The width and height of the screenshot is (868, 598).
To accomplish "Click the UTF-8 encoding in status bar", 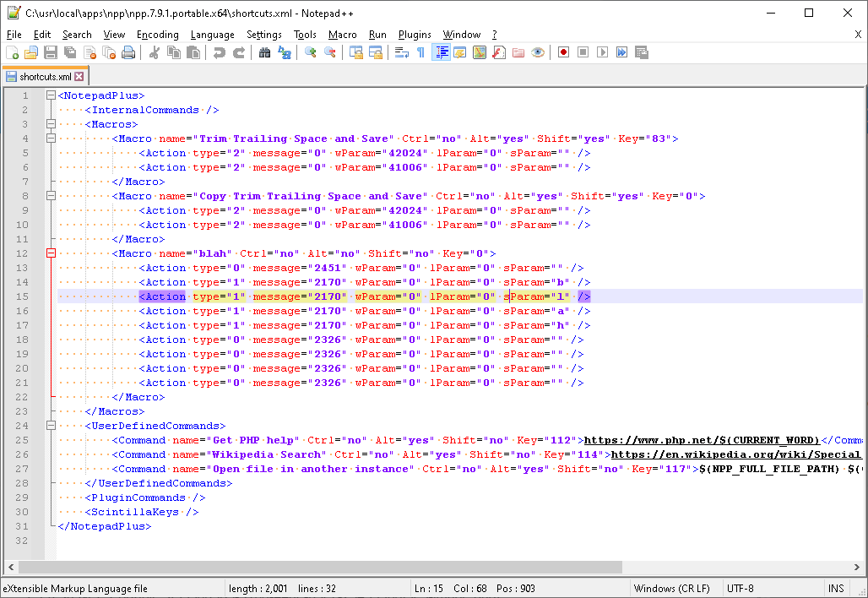I will coord(740,588).
